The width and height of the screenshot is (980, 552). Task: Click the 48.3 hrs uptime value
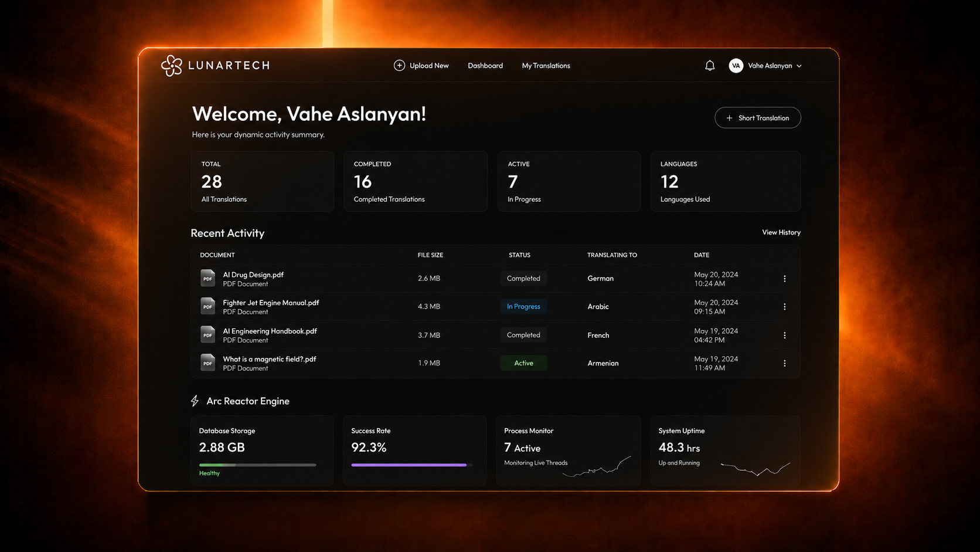coord(679,448)
